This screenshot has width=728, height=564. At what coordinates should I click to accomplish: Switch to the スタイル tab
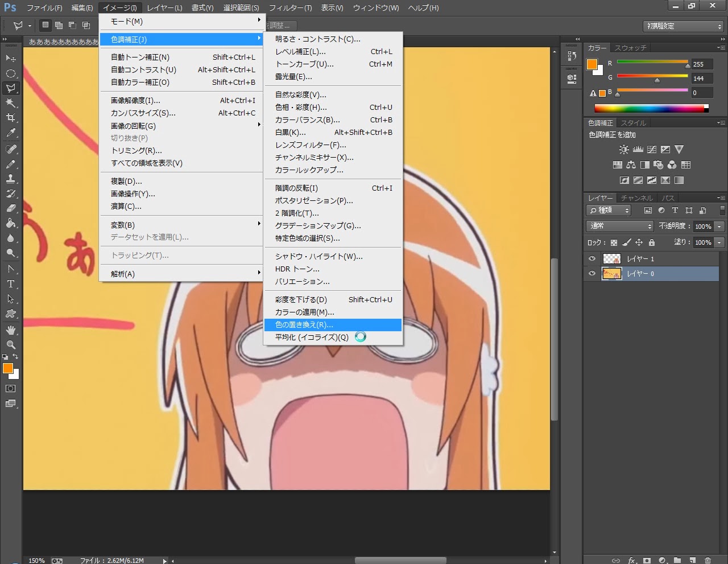(x=633, y=123)
